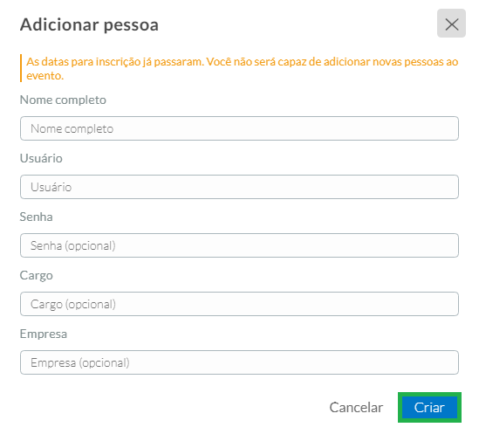Click the orange bar beside the warning
The image size is (479, 448).
point(21,68)
